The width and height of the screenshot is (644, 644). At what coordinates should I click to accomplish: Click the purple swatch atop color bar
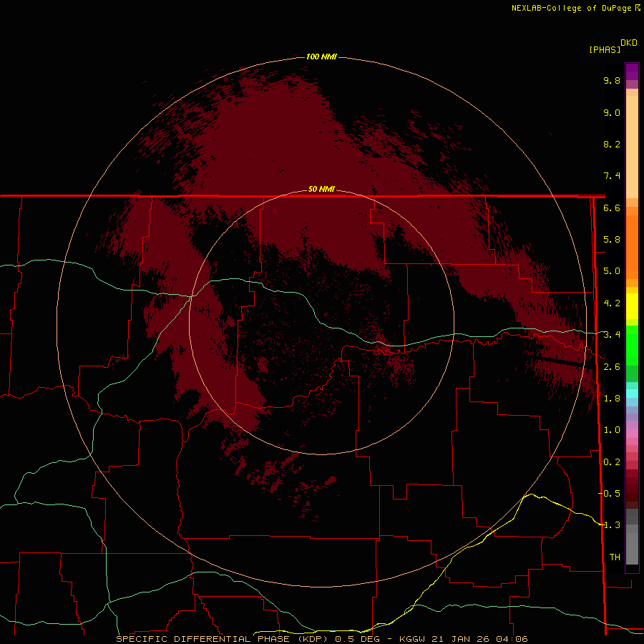pos(632,72)
